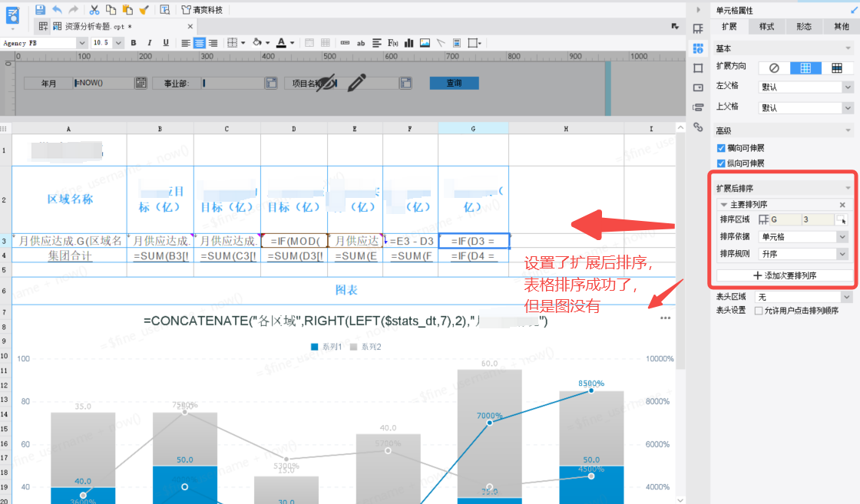Click the template preview icon beside the brush
The width and height of the screenshot is (860, 504).
pos(164,9)
